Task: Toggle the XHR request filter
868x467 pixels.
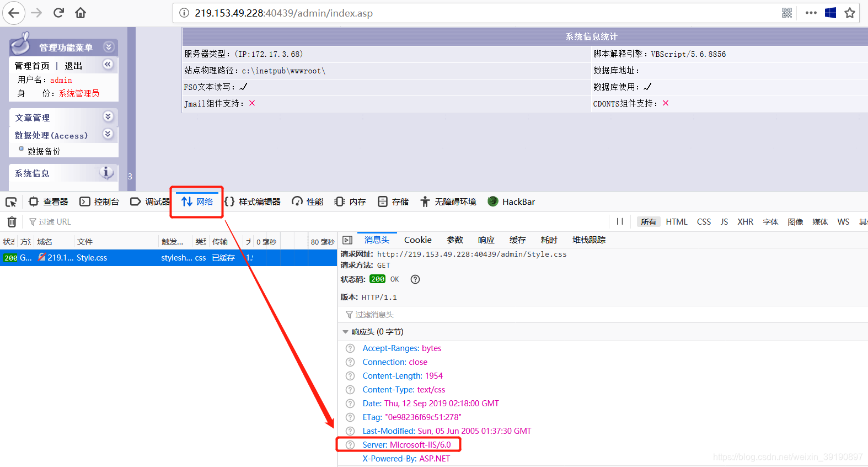Action: (x=746, y=222)
